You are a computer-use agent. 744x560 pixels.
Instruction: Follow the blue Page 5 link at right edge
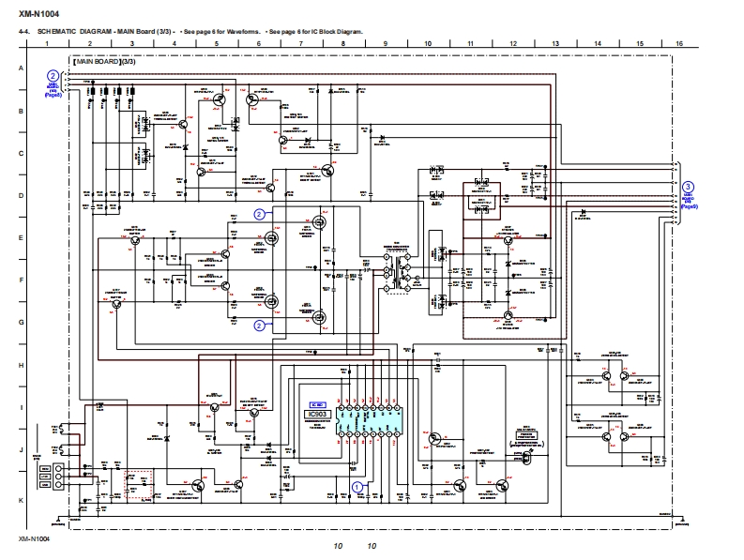coord(688,204)
